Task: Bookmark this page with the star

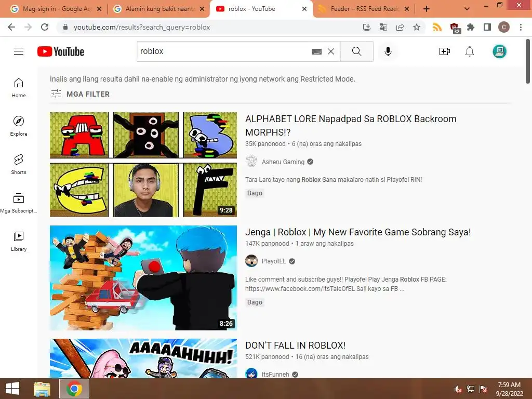Action: click(x=417, y=27)
